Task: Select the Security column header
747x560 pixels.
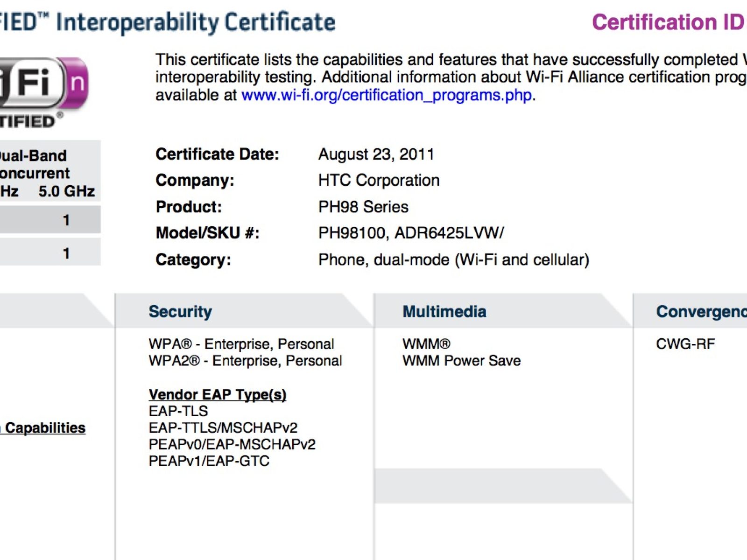Action: [x=180, y=311]
